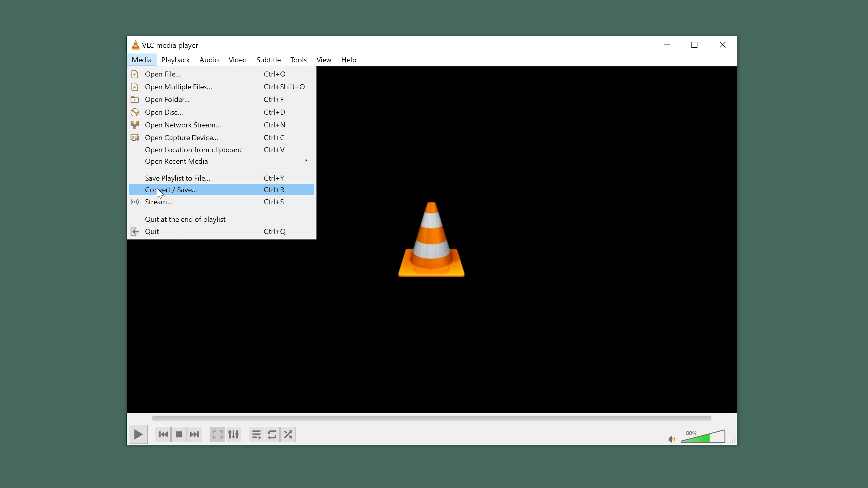Image resolution: width=868 pixels, height=488 pixels.
Task: Adjust the volume slider at 80%
Action: tap(703, 436)
